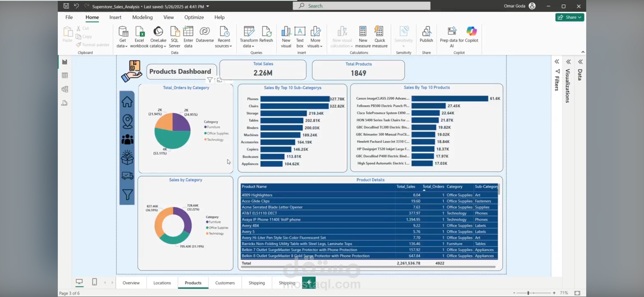Click the delivery truck navigation icon
Viewport: 644px width, 297px height.
[127, 175]
